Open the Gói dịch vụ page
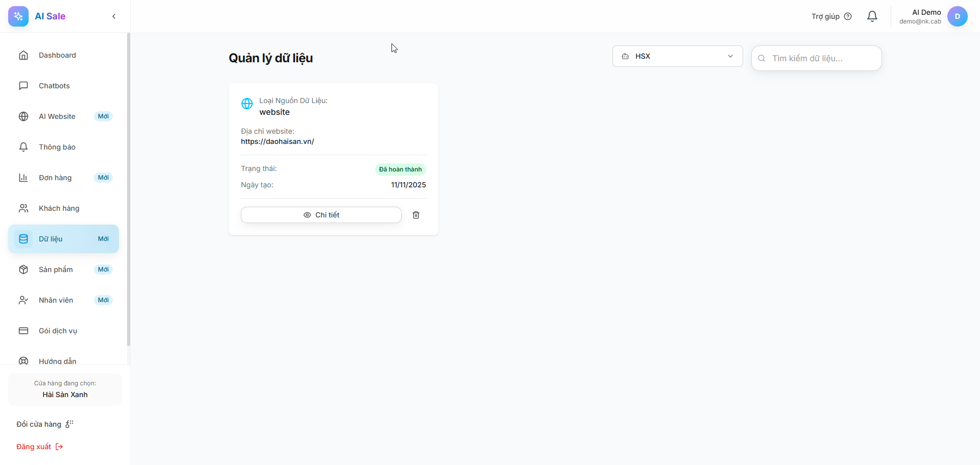The width and height of the screenshot is (980, 465). [x=58, y=331]
